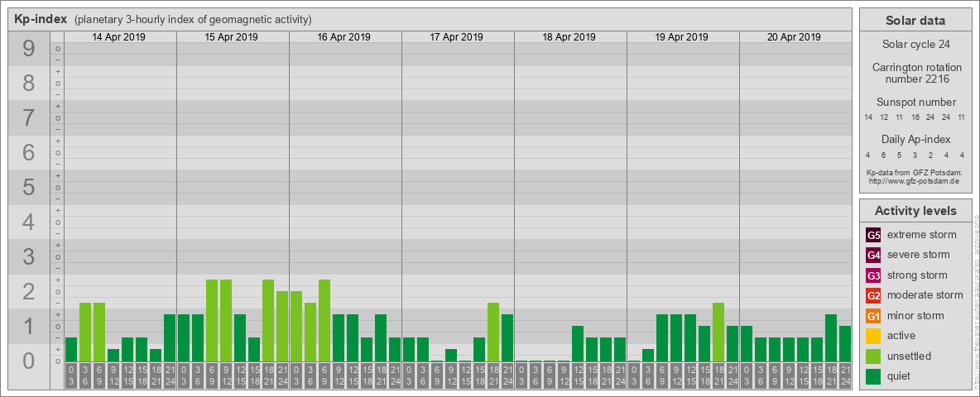The width and height of the screenshot is (980, 397).
Task: Click the moderate storm legend label
Action: [925, 295]
